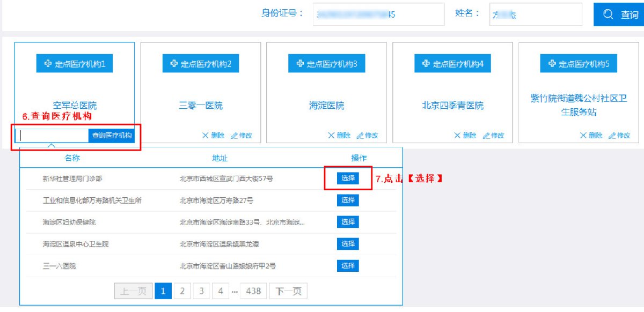Click the 下一页 next page button
This screenshot has height=312, width=644.
click(288, 291)
